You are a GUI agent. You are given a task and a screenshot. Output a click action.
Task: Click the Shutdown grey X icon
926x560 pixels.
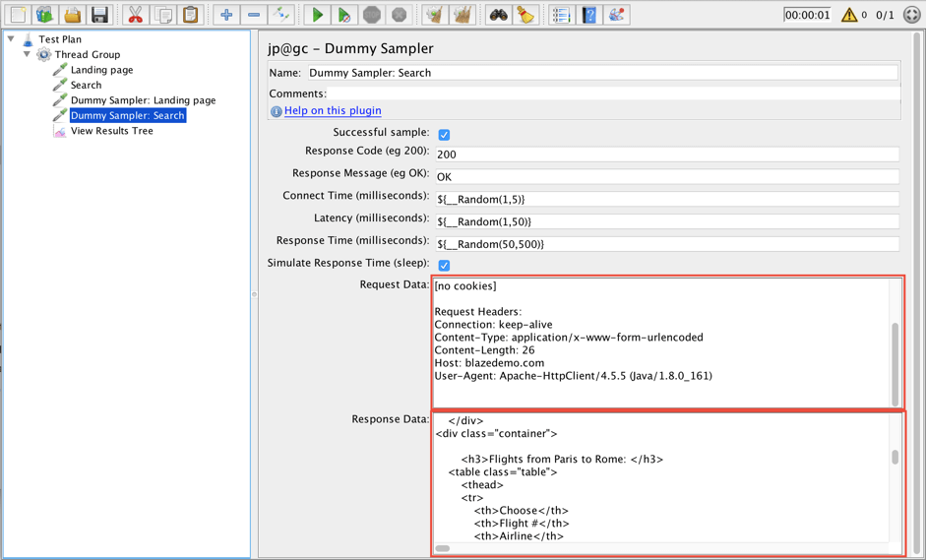click(399, 14)
